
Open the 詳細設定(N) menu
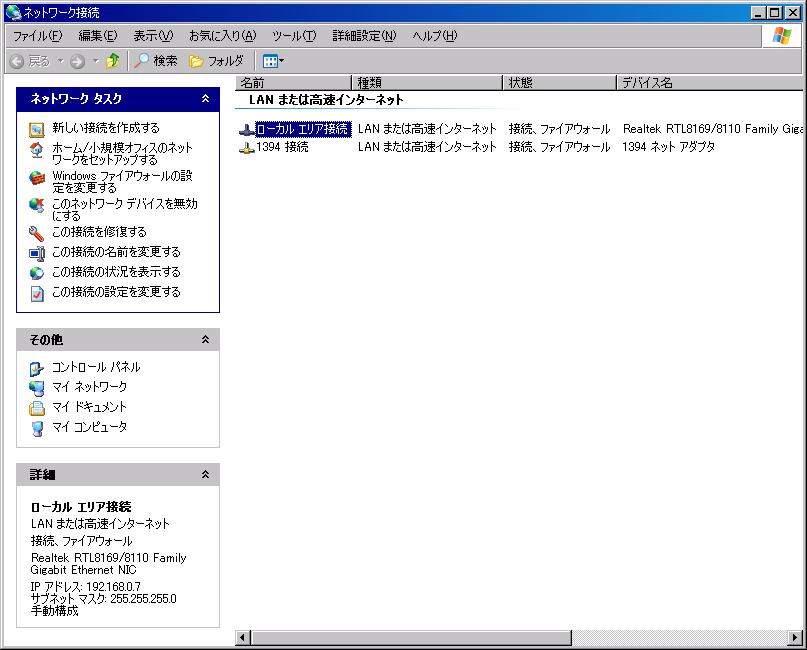point(364,36)
